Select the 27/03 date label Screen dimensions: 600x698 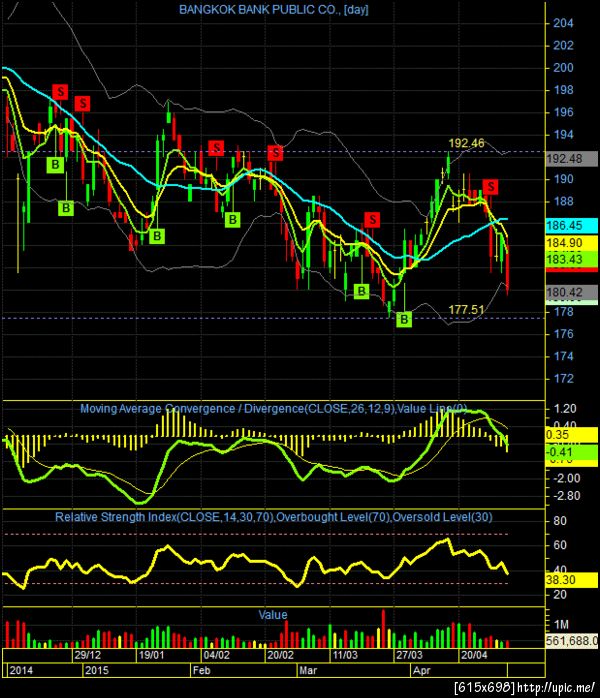click(409, 655)
